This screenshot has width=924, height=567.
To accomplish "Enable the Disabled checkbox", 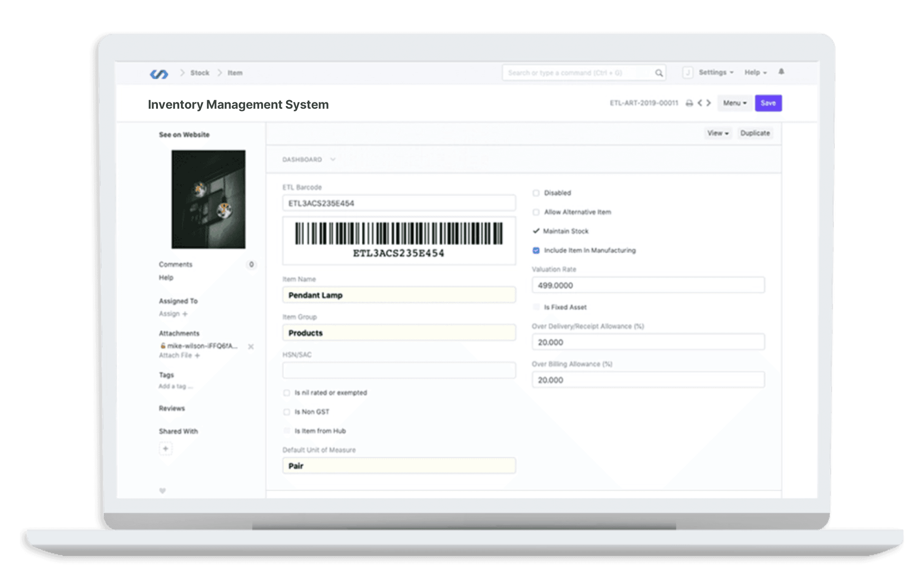I will pyautogui.click(x=536, y=193).
